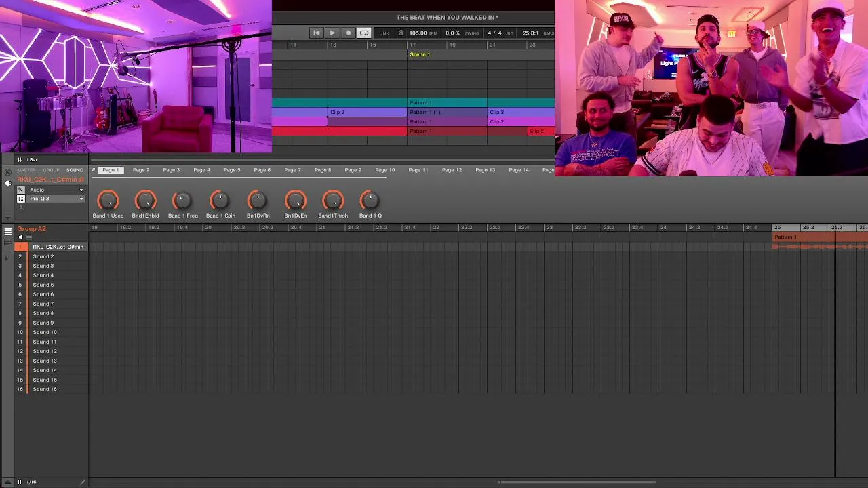Screen dimensions: 868x488
Task: Click the plug-in view icon in left strip
Action: [7, 183]
